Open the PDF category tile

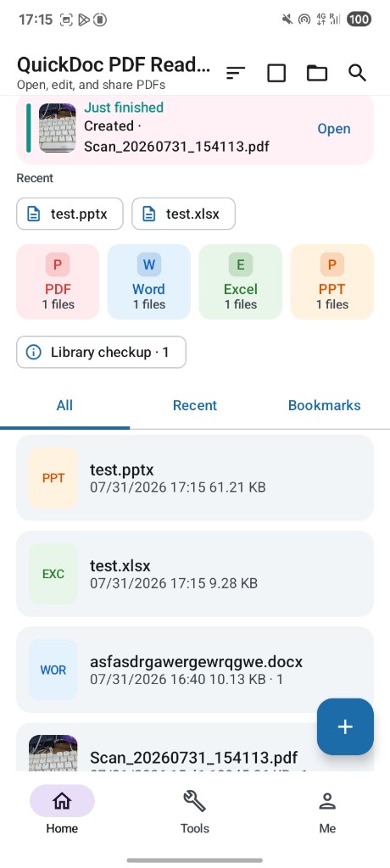(58, 281)
